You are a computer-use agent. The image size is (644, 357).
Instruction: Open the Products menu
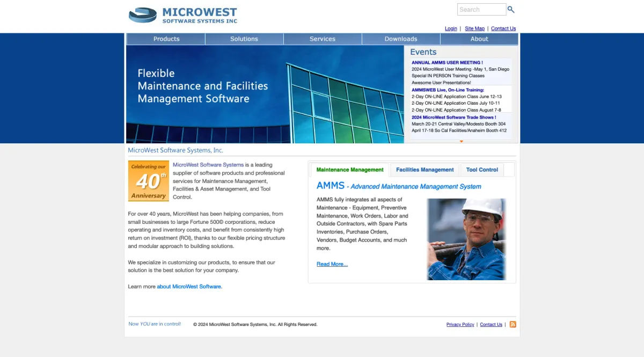pos(166,39)
